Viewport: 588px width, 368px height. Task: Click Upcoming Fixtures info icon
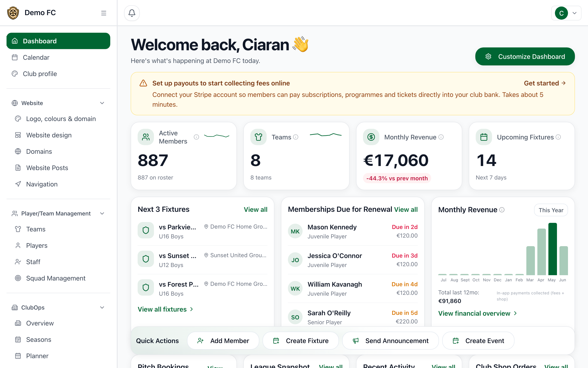(x=558, y=137)
